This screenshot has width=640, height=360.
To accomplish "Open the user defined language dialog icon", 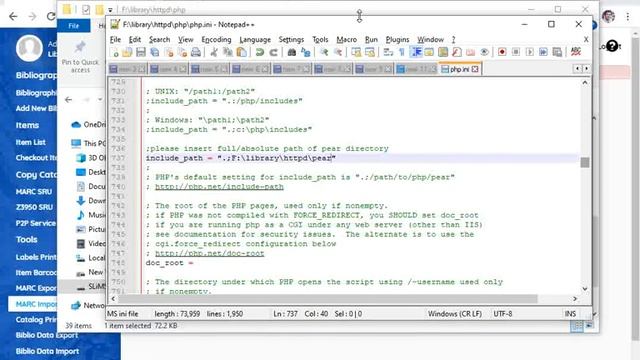I will click(429, 52).
